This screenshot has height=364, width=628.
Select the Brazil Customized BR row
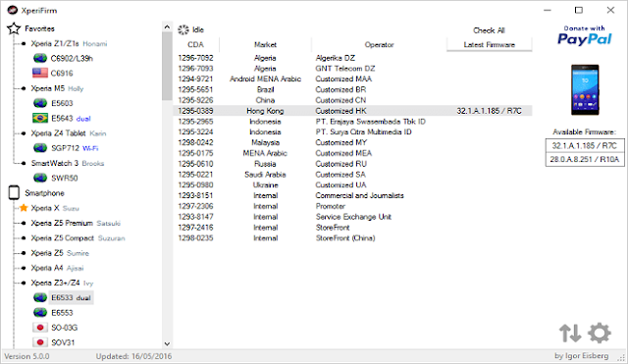click(352, 89)
